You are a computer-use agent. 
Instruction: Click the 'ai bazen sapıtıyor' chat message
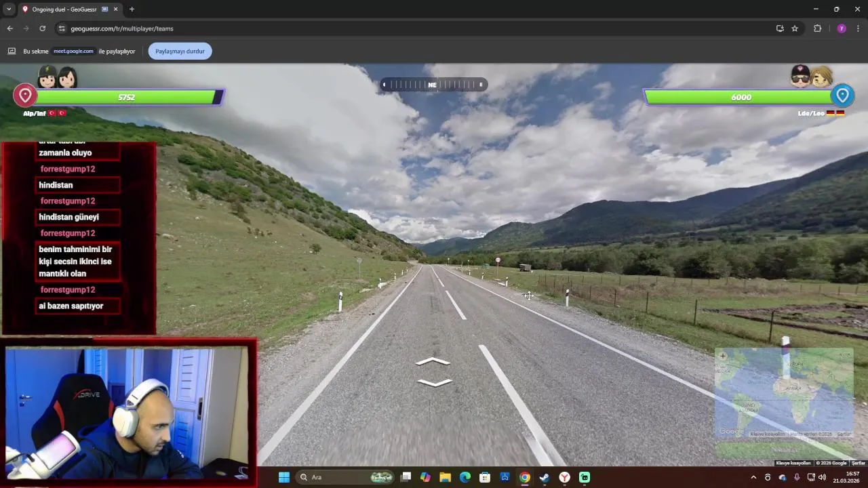pyautogui.click(x=77, y=306)
